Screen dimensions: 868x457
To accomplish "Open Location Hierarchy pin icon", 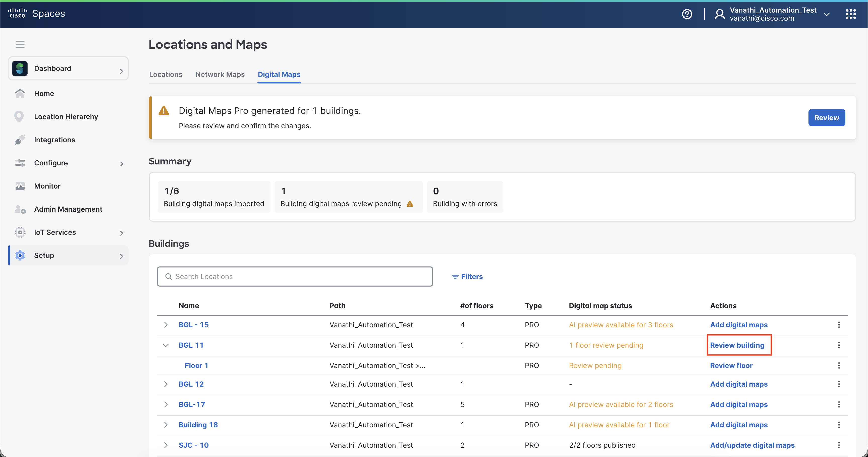I will 19,116.
